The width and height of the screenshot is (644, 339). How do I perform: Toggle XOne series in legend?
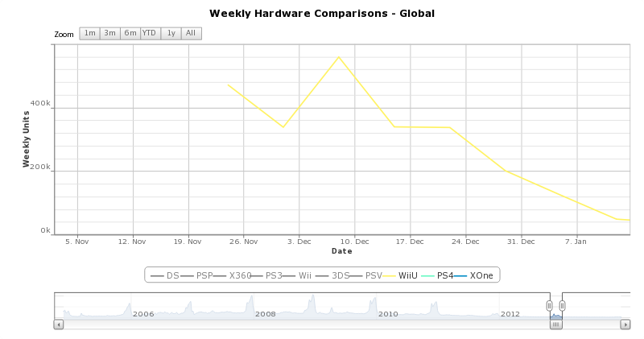(473, 275)
